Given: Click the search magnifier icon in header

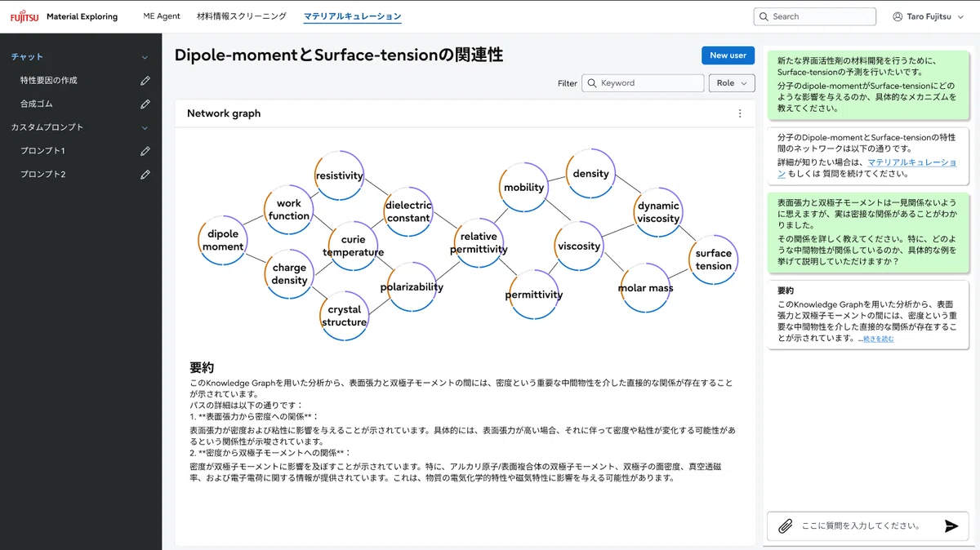Looking at the screenshot, I should pos(764,16).
